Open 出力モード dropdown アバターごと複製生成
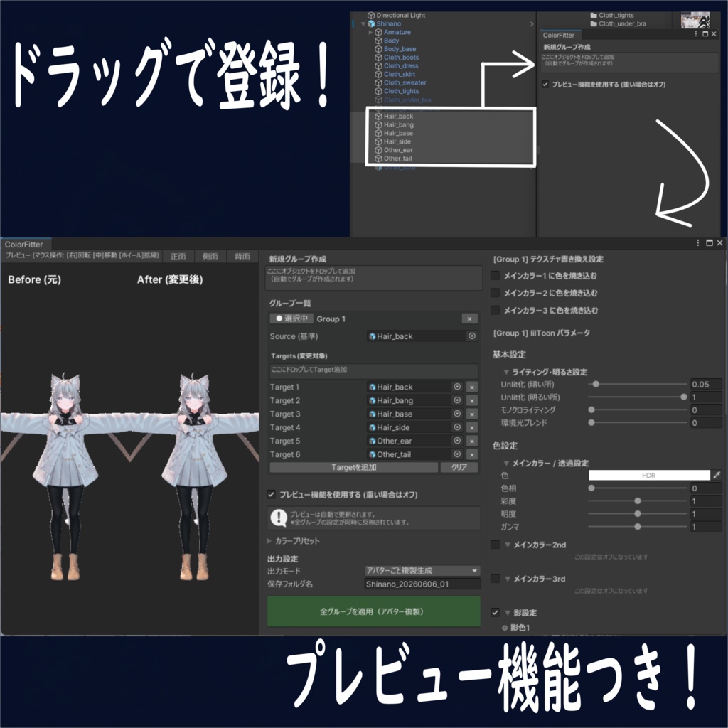 (422, 570)
